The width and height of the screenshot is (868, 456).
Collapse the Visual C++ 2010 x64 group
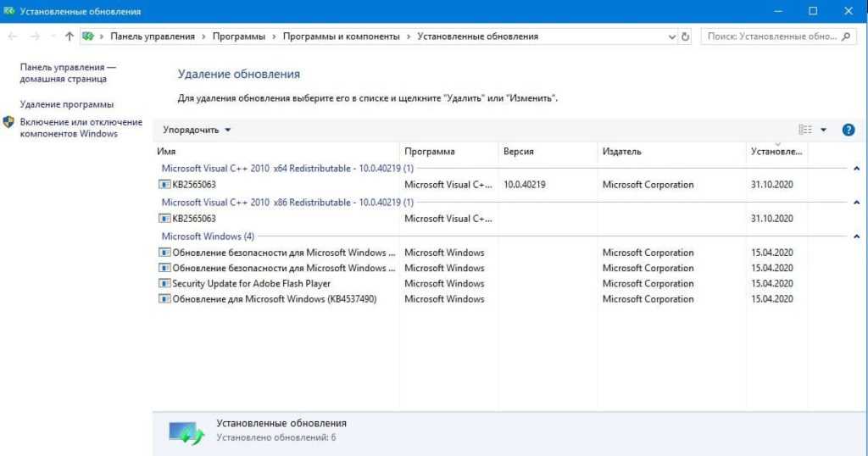[x=856, y=169]
